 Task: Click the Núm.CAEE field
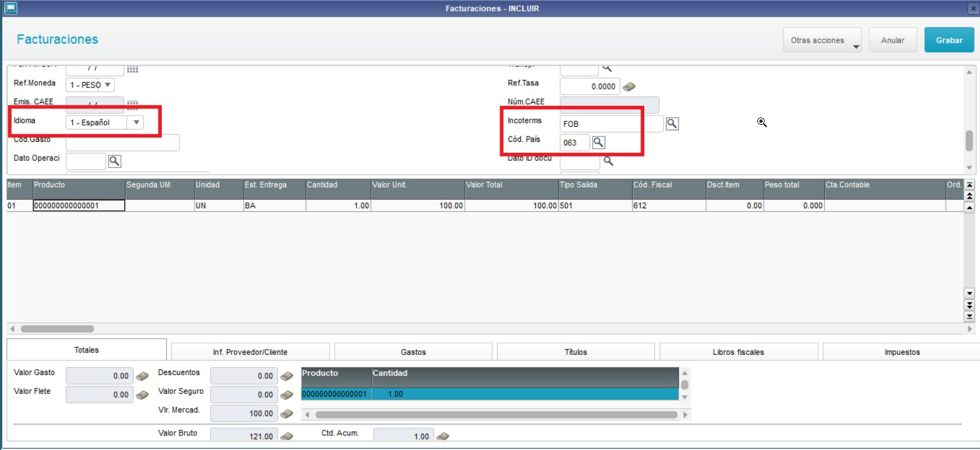click(x=609, y=105)
